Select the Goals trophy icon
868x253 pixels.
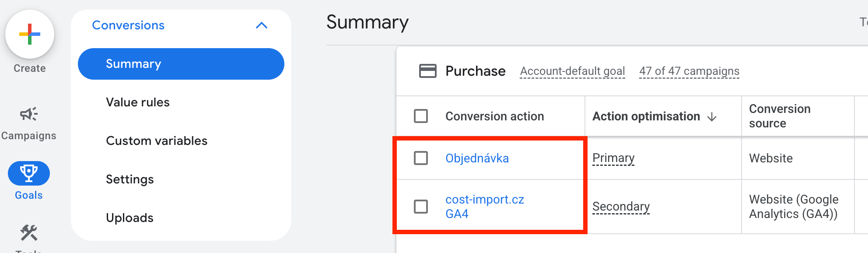pyautogui.click(x=29, y=173)
